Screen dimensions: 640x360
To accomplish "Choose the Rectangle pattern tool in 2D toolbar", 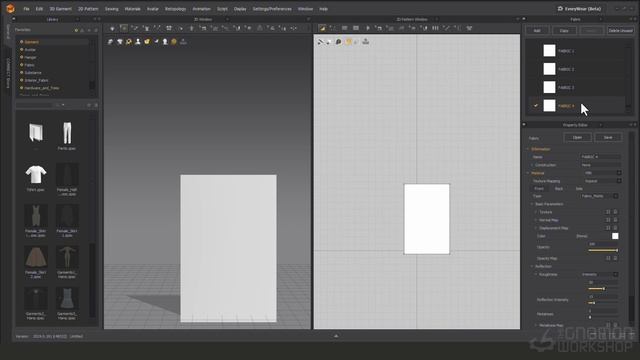I will coord(356,28).
